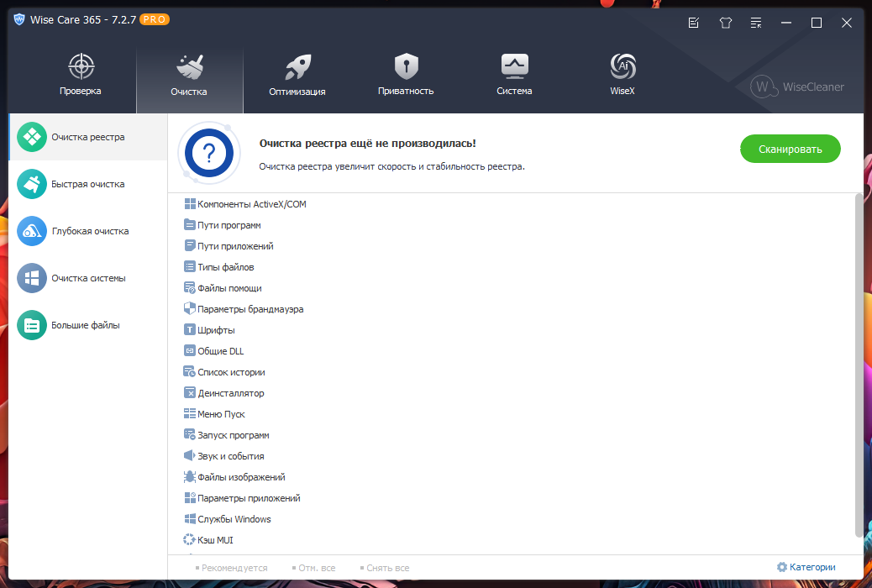
Task: Open the Оптимизация rocket section
Action: 297,75
